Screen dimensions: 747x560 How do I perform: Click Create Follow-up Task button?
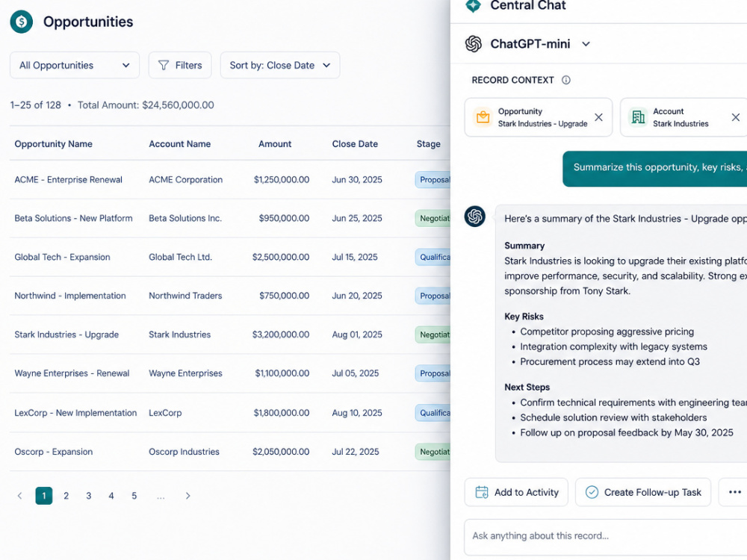[x=643, y=492]
